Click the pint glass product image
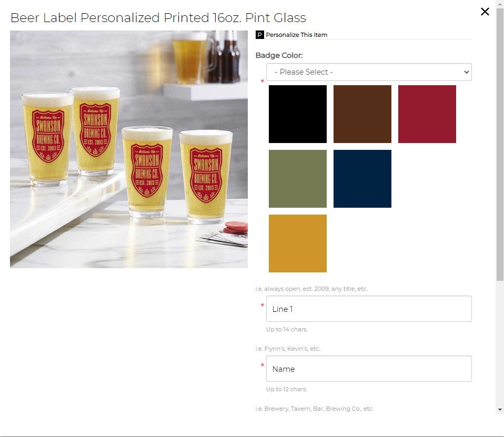Screen dimensions: 504x437 pyautogui.click(x=128, y=149)
